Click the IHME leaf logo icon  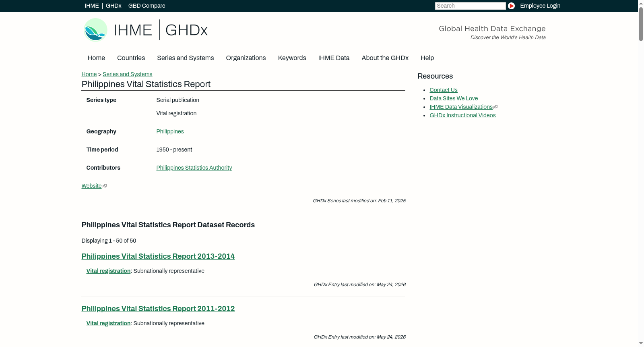95,30
